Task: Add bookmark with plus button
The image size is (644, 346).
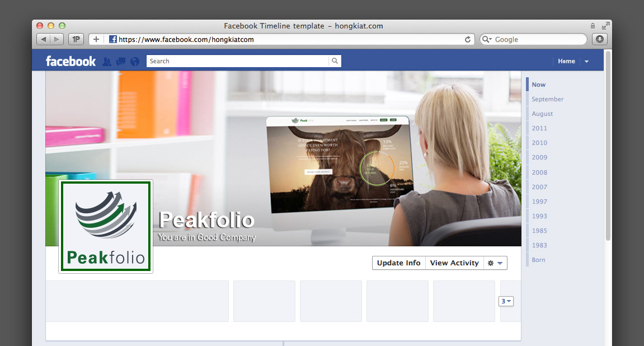Action: coord(96,39)
